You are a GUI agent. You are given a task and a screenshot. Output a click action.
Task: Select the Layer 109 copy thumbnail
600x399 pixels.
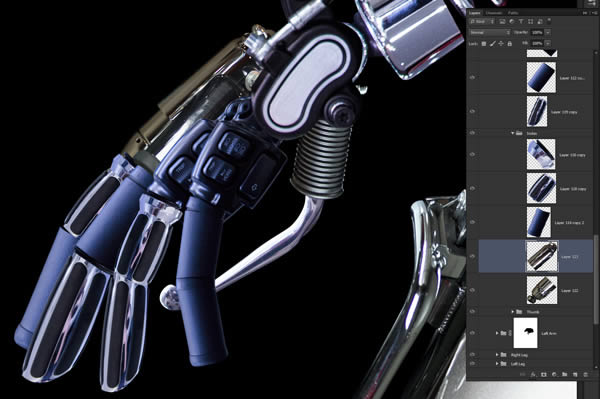point(537,111)
